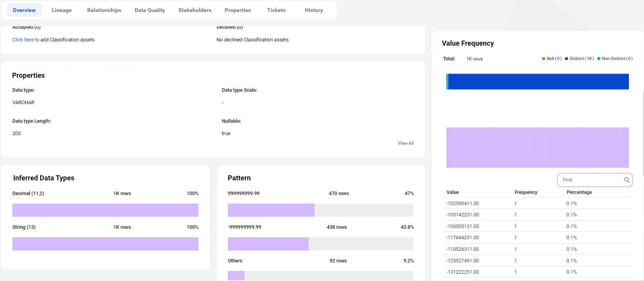Click the search magnifier icon in Find box
Screen dimensions: 644x281
[x=627, y=180]
